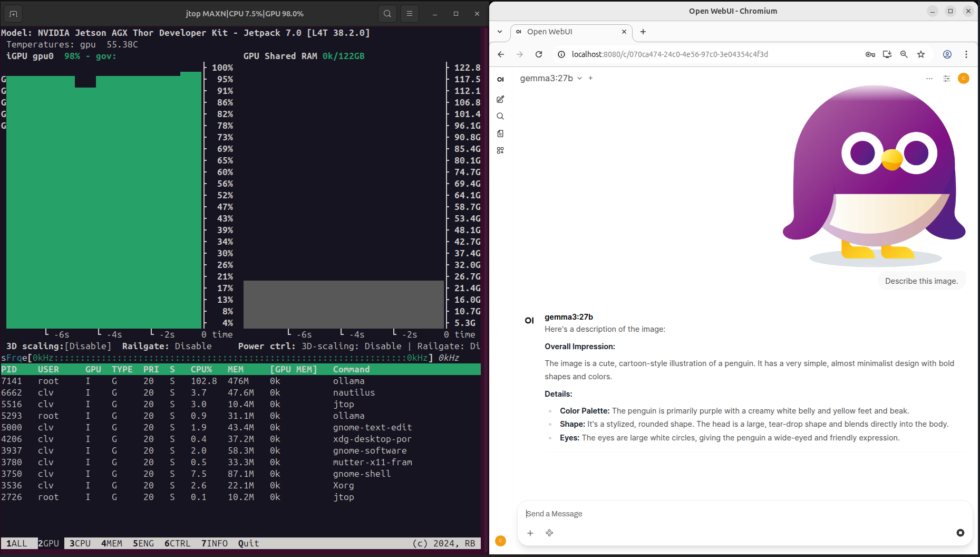Screen dimensions: 980x557
Task: Click the integrations icon below message box
Action: tap(549, 533)
